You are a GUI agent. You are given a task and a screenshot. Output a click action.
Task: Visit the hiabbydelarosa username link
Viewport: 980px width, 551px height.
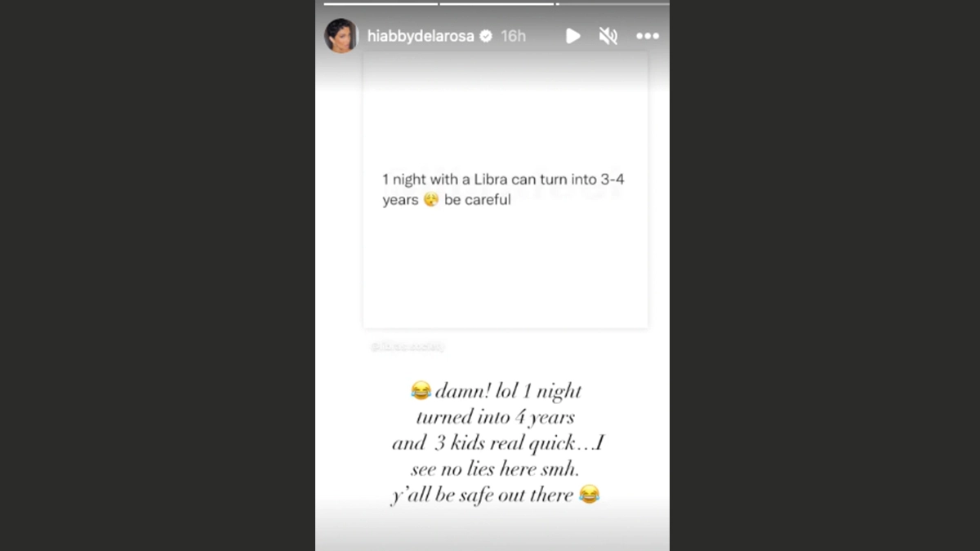[421, 37]
